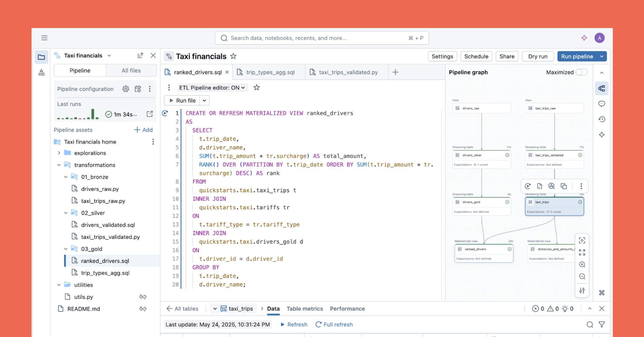Open Taxi financials dropdown in side panel header
The image size is (644, 337).
point(109,56)
